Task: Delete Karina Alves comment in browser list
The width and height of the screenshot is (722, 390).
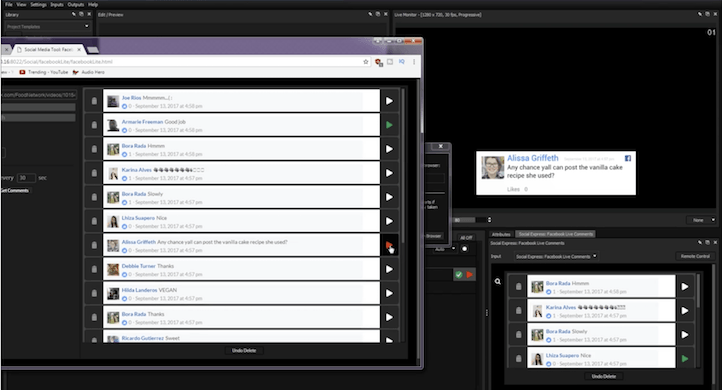Action: [94, 173]
